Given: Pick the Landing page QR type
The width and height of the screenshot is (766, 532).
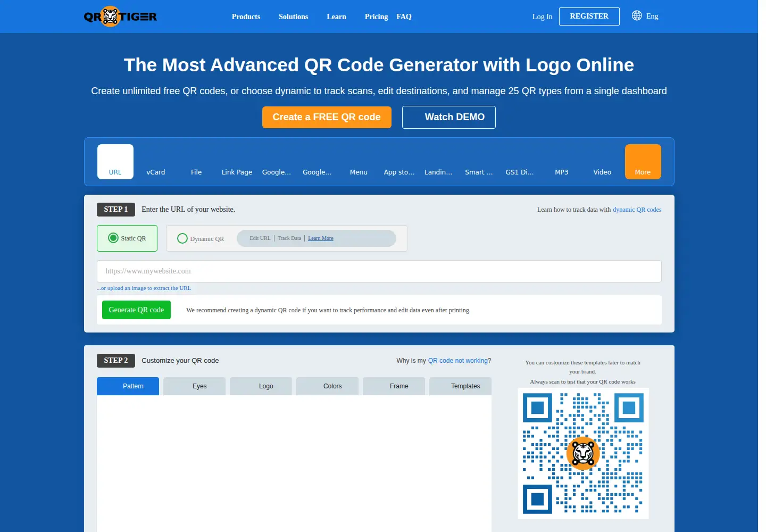Looking at the screenshot, I should (438, 162).
